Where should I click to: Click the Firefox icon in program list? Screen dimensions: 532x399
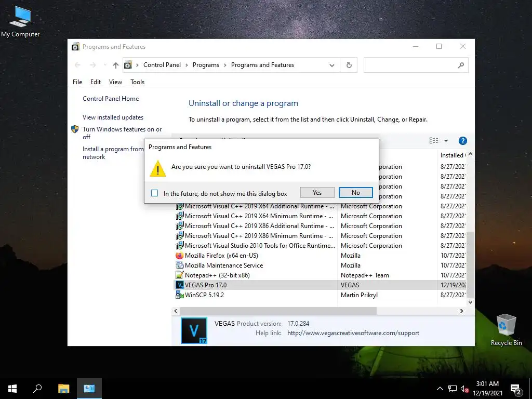(x=179, y=256)
